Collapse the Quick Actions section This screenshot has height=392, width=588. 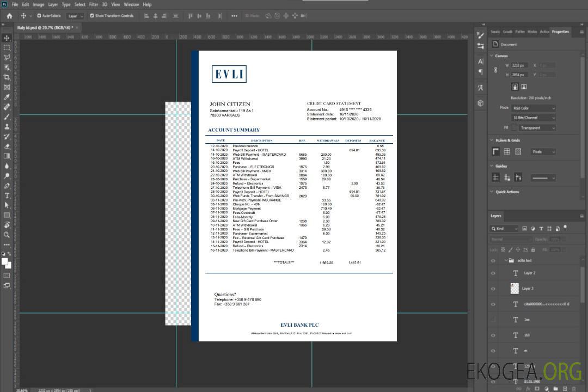click(492, 192)
